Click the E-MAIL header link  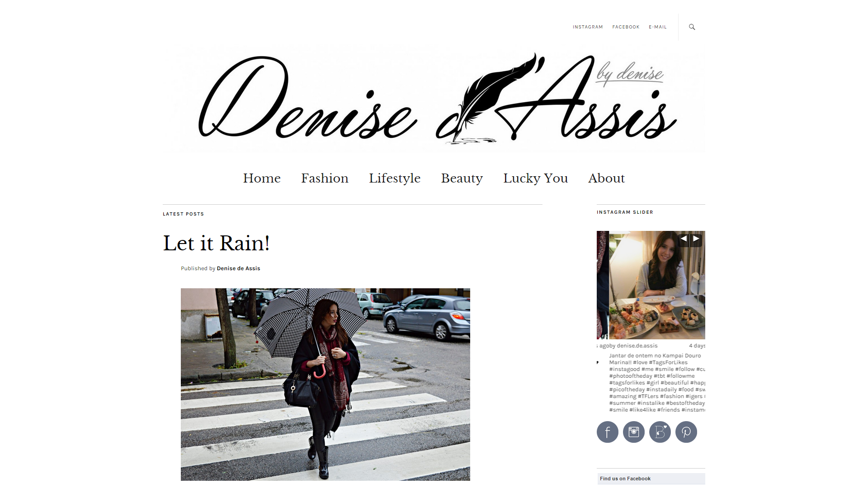(x=658, y=27)
